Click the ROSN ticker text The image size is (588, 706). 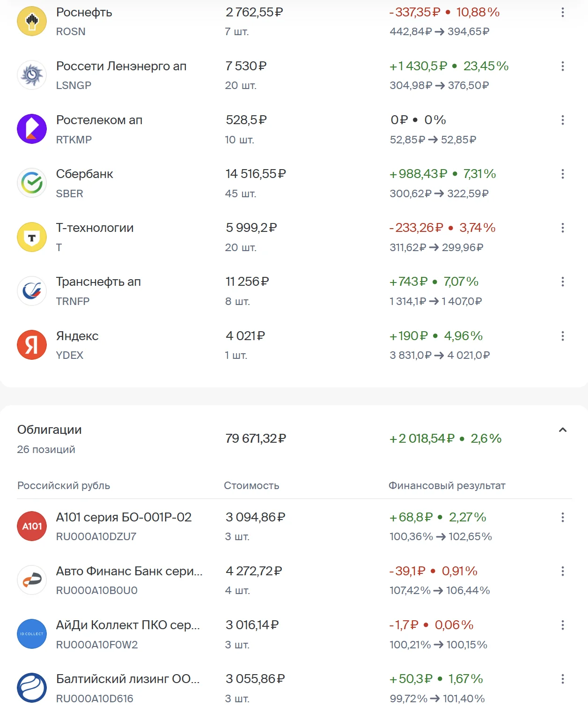pos(71,31)
